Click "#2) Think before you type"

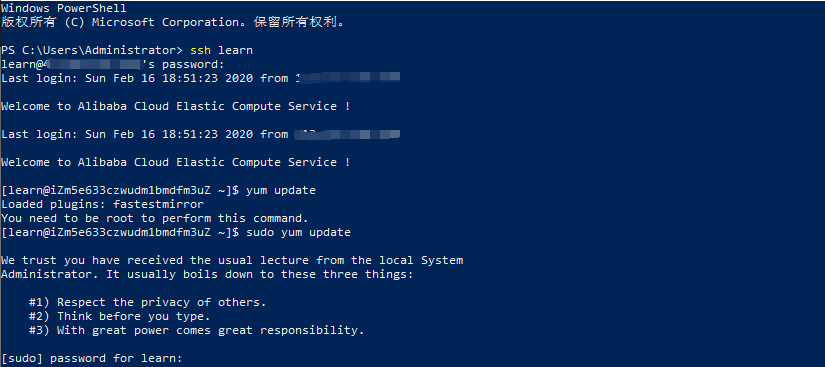pyautogui.click(x=120, y=317)
